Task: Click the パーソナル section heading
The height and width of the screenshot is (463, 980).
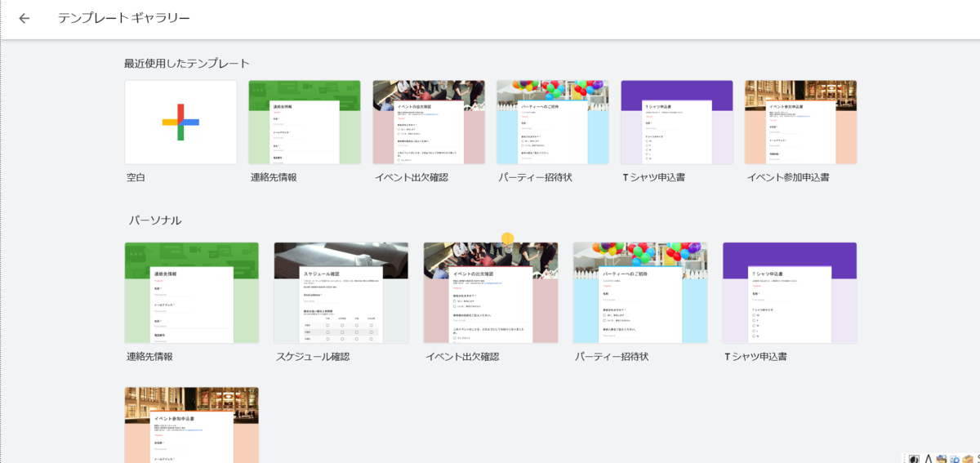Action: [x=155, y=220]
